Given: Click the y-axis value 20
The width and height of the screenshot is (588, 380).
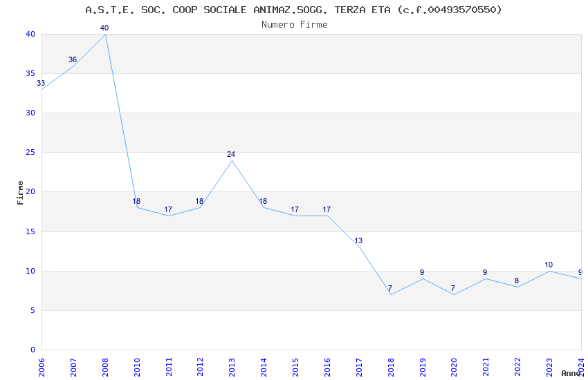Looking at the screenshot, I should coord(30,191).
